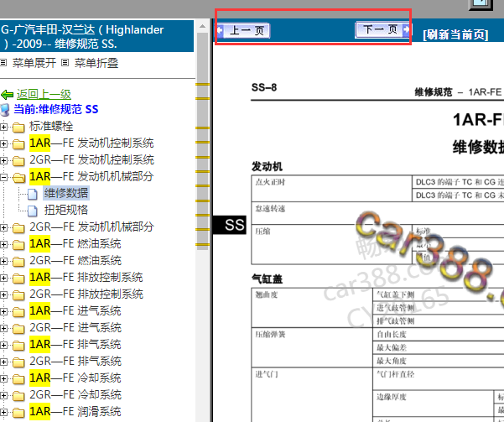
Task: Click the 气缸盖 section heading
Action: coord(268,279)
